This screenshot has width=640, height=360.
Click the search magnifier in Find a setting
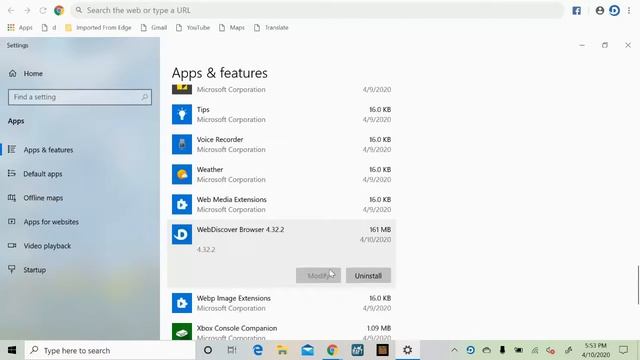coord(144,97)
